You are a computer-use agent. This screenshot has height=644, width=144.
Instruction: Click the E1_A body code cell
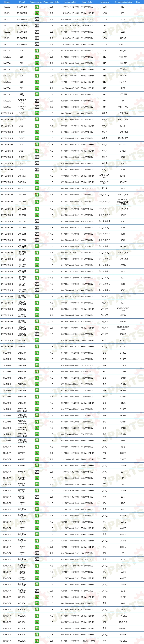[104, 189]
